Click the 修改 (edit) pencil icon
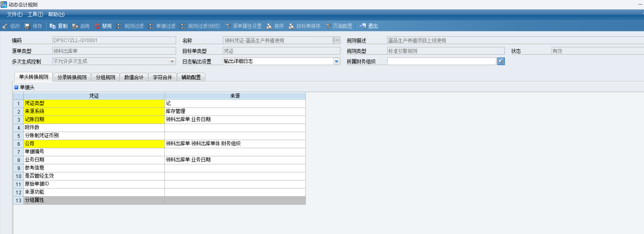 (5, 26)
